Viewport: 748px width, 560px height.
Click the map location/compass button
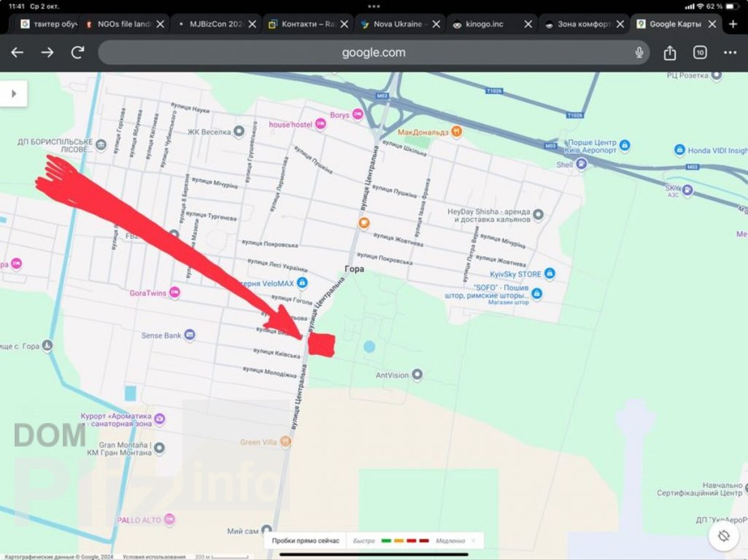pyautogui.click(x=723, y=536)
